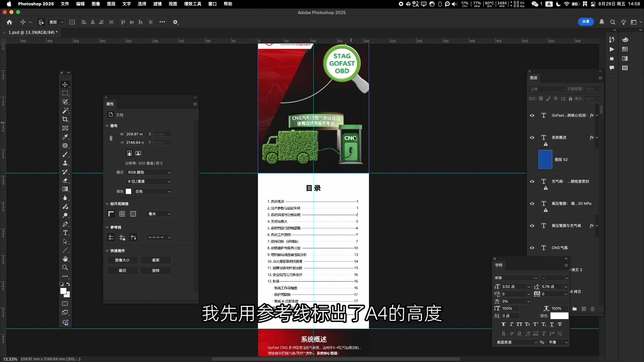Hide the 系统概述 text layer
644x362 pixels.
(532, 138)
